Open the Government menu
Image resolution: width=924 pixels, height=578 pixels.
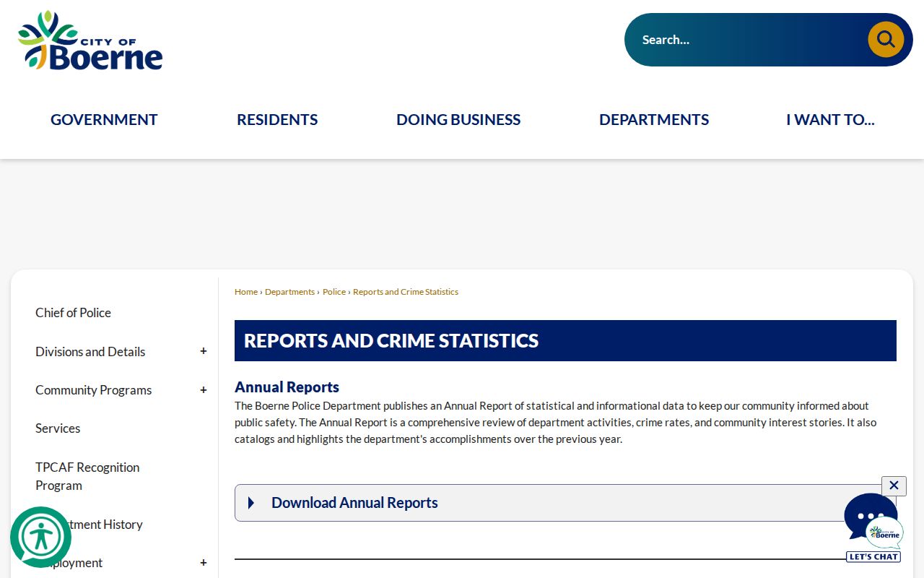coord(104,120)
